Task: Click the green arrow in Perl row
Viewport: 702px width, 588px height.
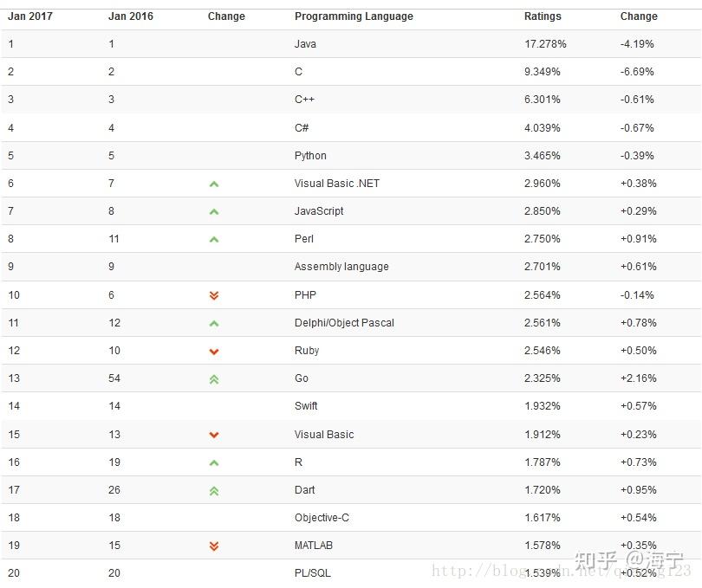Action: (x=214, y=239)
